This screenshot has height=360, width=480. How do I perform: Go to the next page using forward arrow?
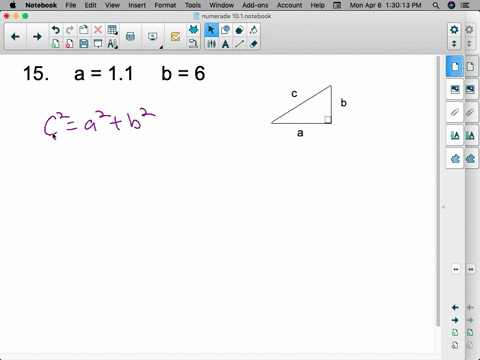37,37
